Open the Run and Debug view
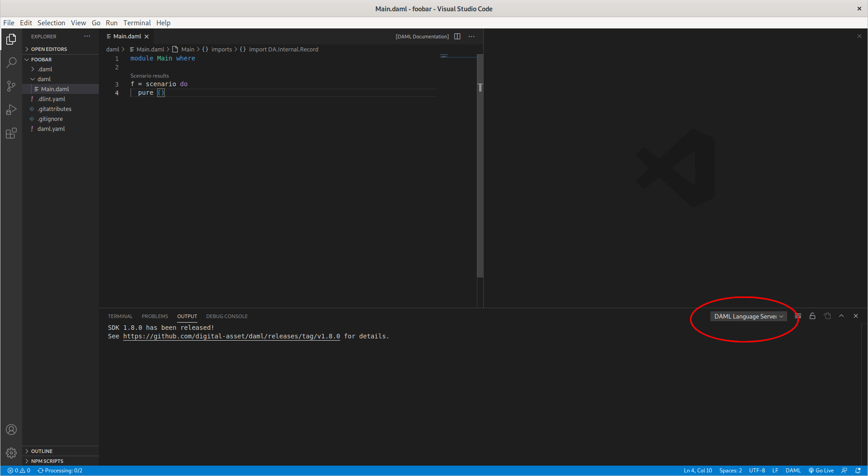Image resolution: width=868 pixels, height=476 pixels. pyautogui.click(x=11, y=110)
